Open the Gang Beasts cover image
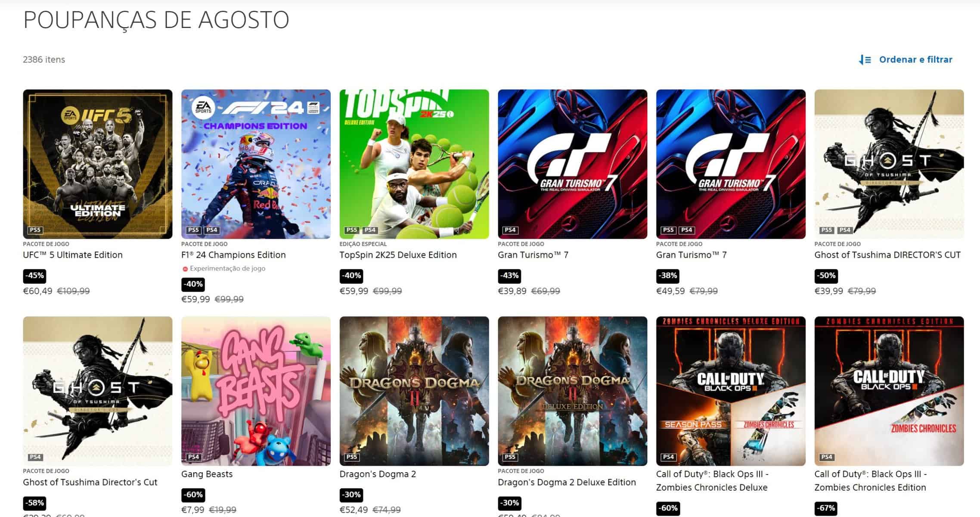Viewport: 980px width, 517px height. [256, 391]
